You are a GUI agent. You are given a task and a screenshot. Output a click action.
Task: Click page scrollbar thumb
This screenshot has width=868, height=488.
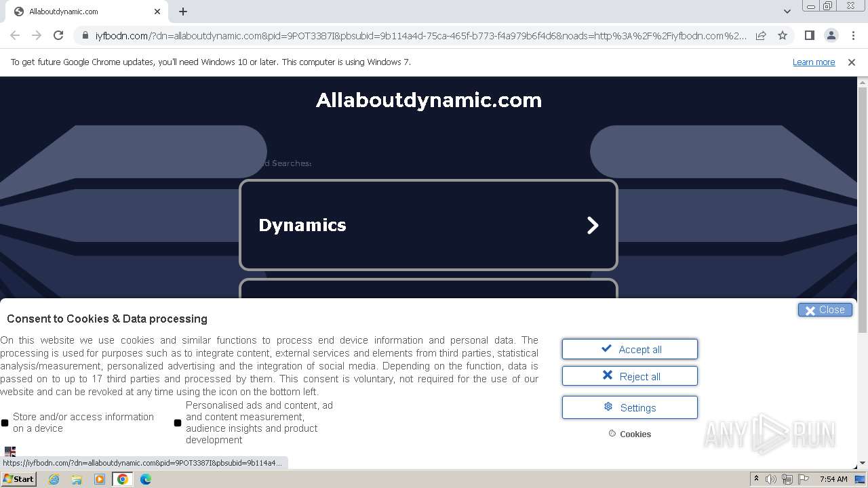tap(863, 210)
